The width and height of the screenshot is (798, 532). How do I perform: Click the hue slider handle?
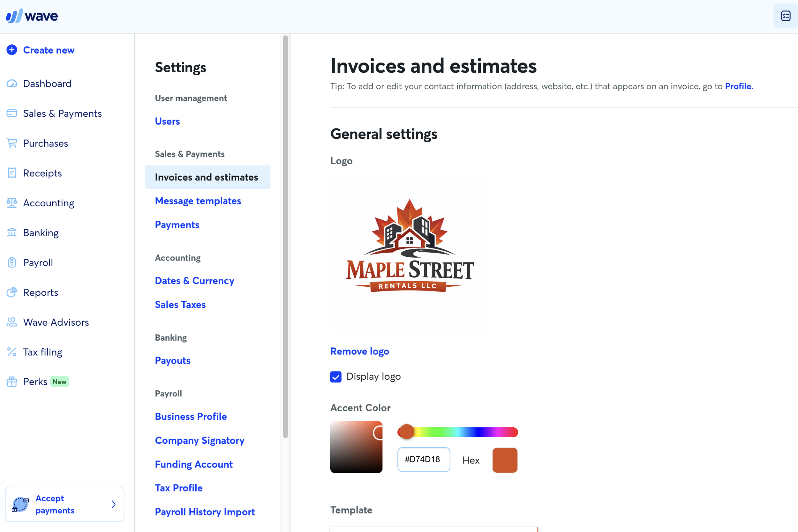tap(406, 432)
